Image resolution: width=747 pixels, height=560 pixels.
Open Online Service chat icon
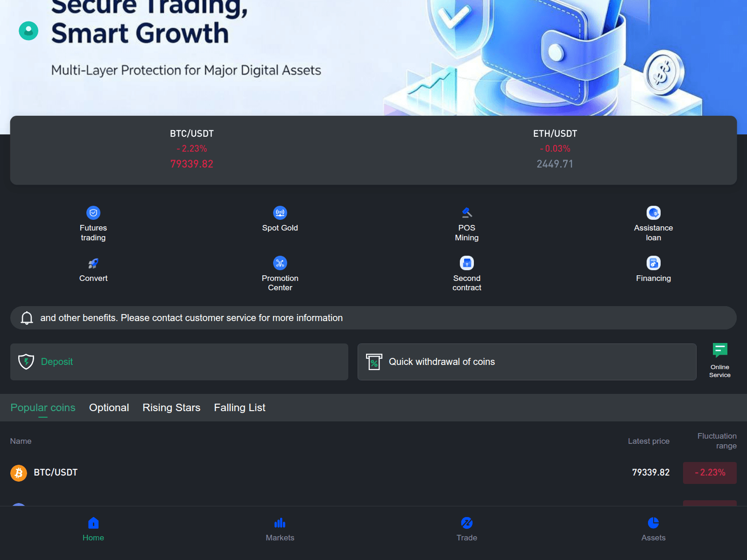(720, 350)
